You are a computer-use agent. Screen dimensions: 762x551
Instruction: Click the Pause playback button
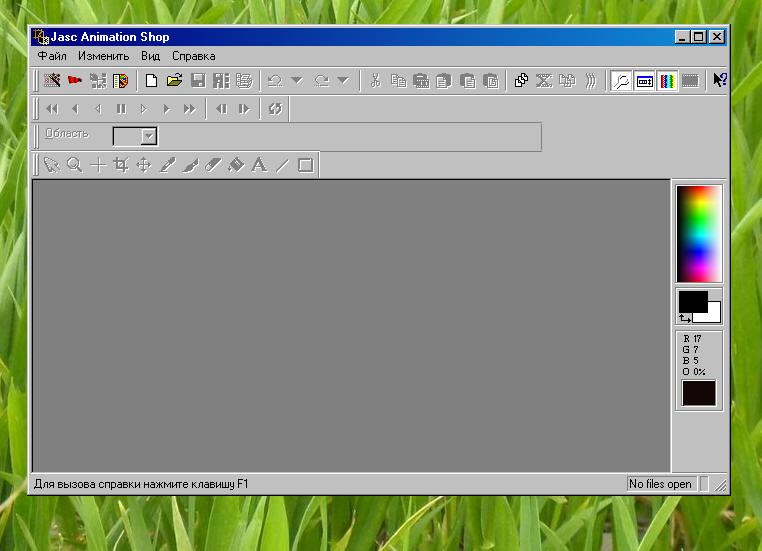[x=121, y=109]
